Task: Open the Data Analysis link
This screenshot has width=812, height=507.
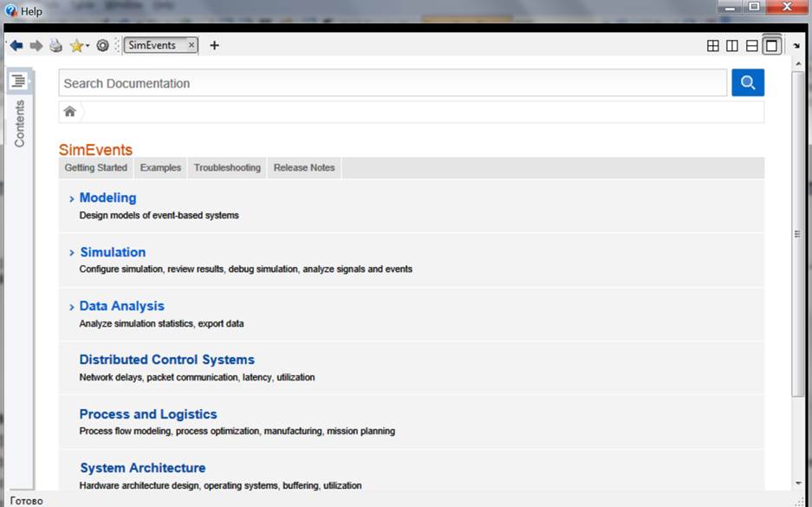Action: (x=121, y=306)
